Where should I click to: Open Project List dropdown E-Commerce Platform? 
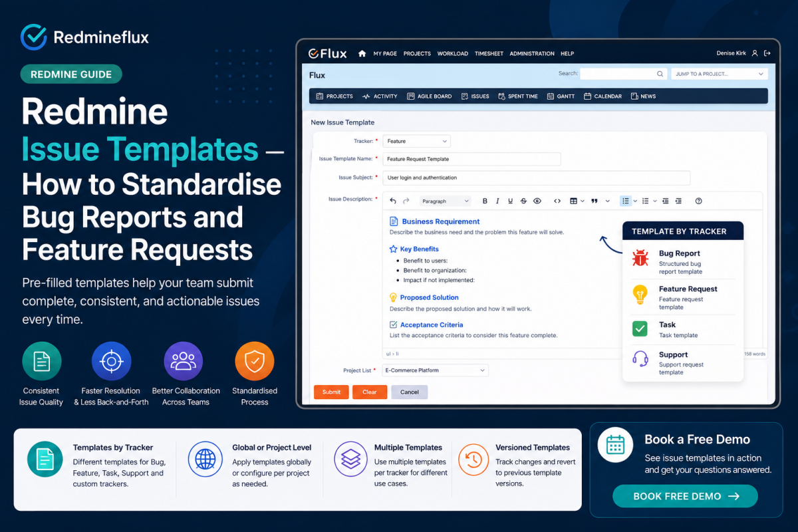click(436, 370)
